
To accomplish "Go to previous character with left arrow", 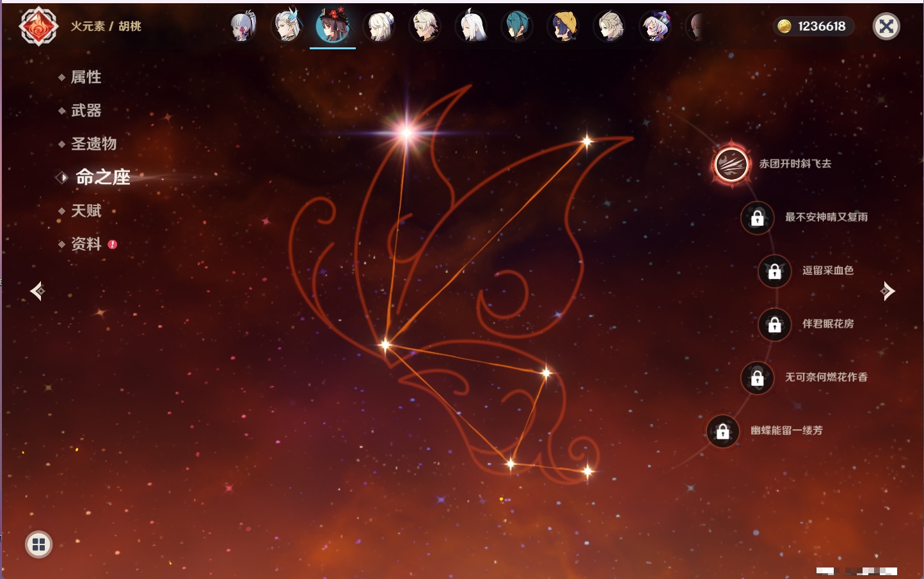I will (x=37, y=291).
